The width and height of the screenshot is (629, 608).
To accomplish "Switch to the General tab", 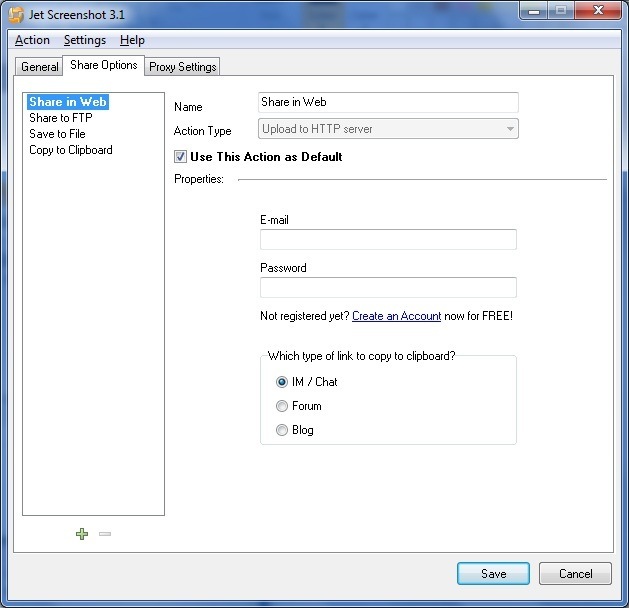I will click(x=40, y=67).
